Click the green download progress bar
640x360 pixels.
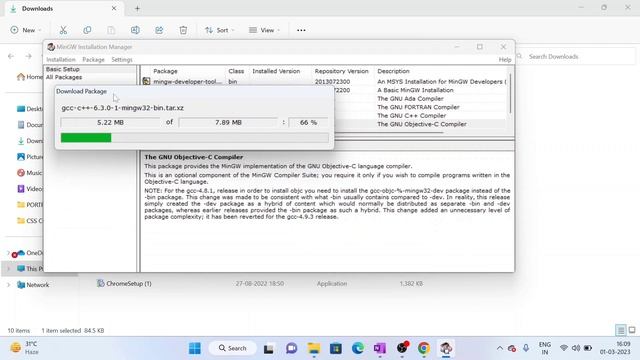coord(86,138)
